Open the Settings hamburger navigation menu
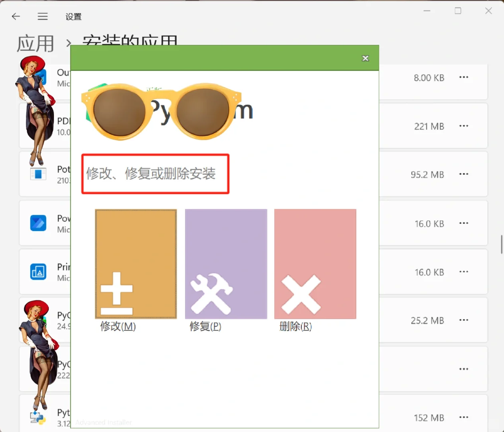The width and height of the screenshot is (504, 432). (42, 16)
